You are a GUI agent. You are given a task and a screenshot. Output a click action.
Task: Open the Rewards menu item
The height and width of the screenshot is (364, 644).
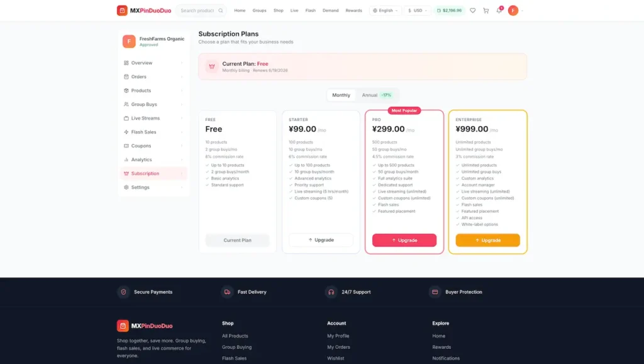point(353,10)
